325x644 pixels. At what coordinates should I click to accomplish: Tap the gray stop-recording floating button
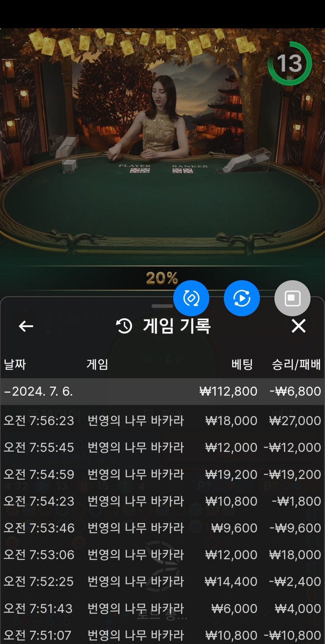tap(292, 298)
